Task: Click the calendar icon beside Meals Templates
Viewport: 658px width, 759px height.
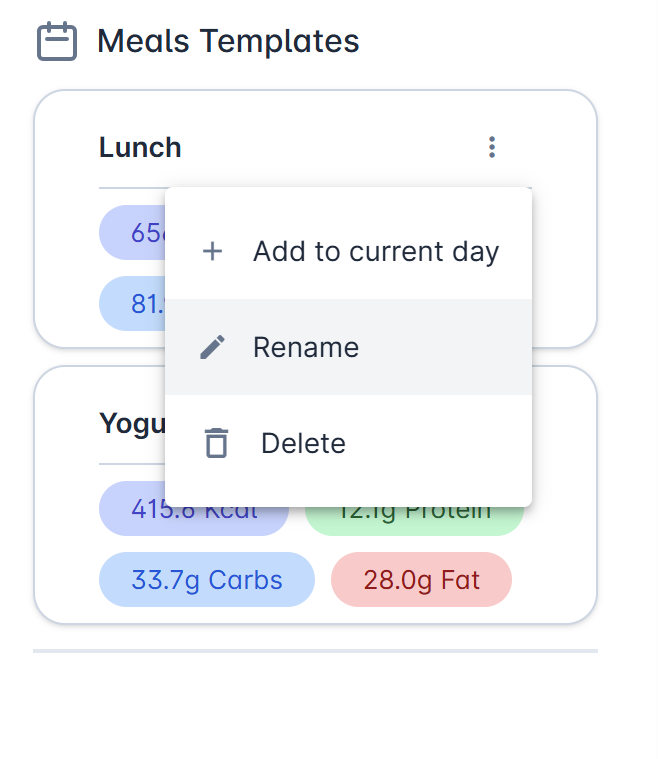Action: 57,41
